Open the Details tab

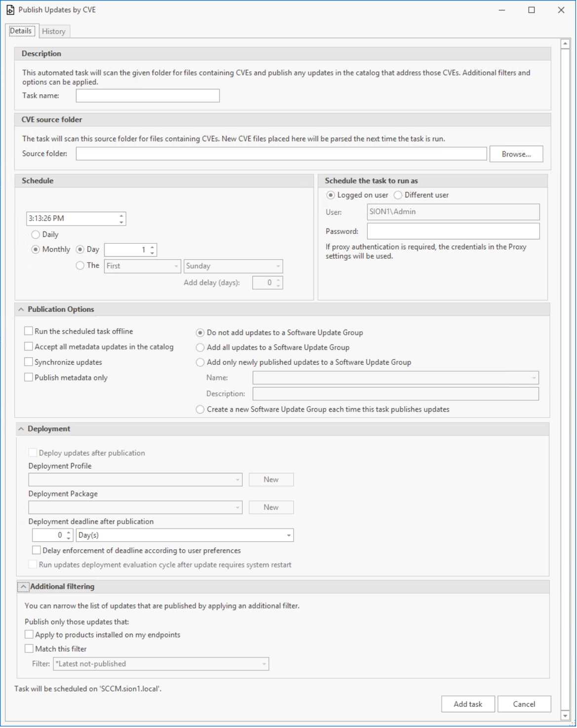tap(21, 31)
